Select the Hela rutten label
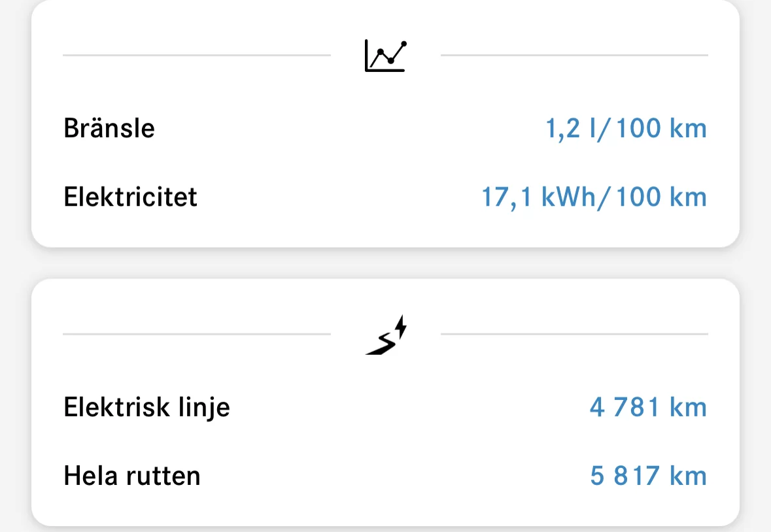This screenshot has height=532, width=771. pos(131,476)
